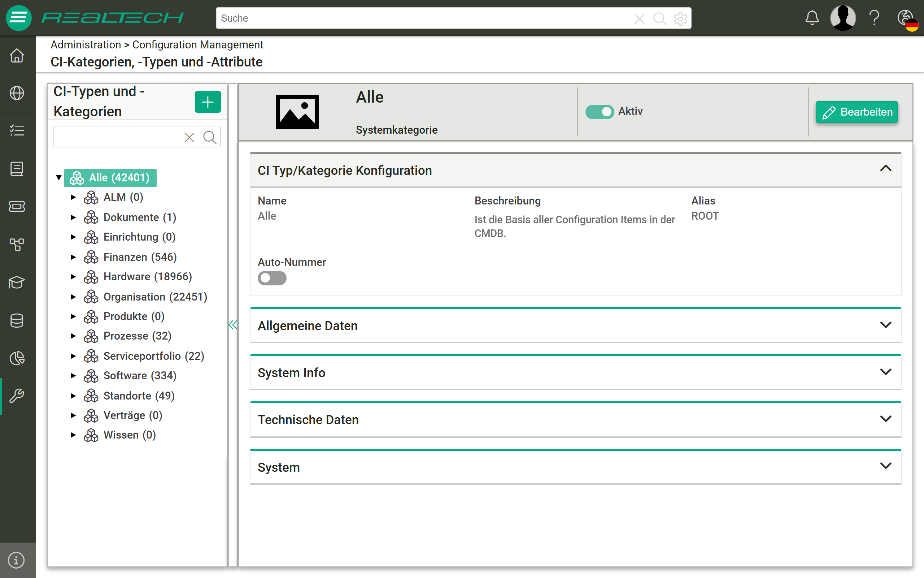The height and width of the screenshot is (578, 924).
Task: Select Serviceportfolio (22) in the tree
Action: click(x=153, y=356)
